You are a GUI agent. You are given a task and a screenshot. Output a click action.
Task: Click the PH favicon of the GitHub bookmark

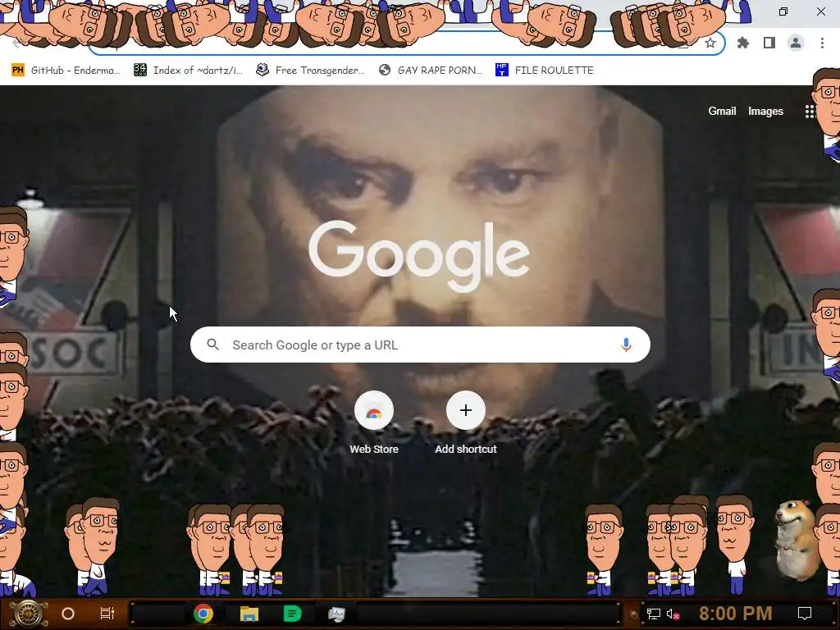click(18, 71)
